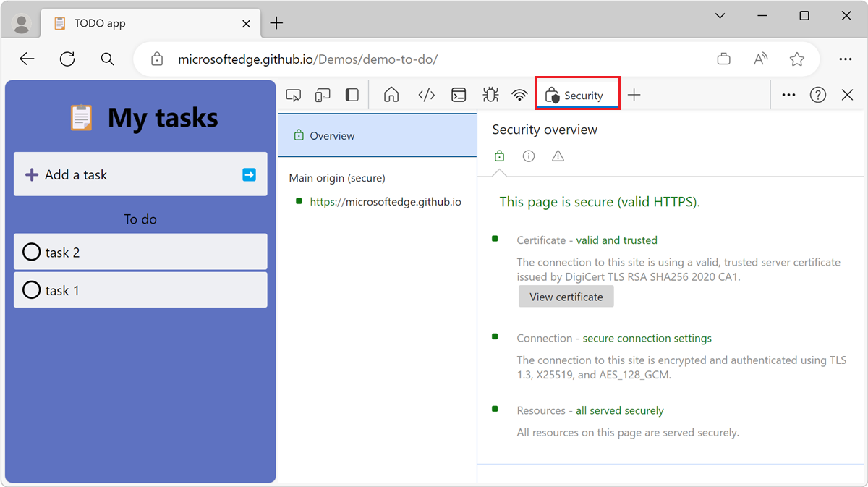
Task: Select the TODO app browser tab
Action: coord(150,24)
